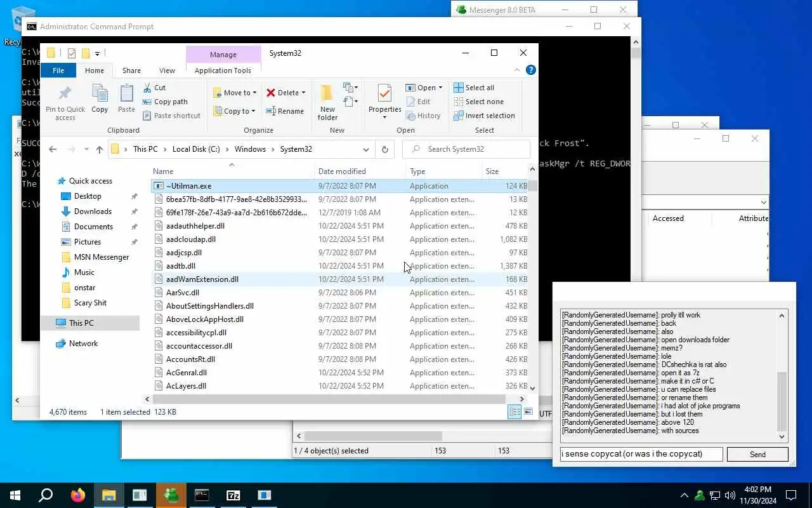The height and width of the screenshot is (508, 812).
Task: Click Explorer horizontal scrollbar thumb
Action: pyautogui.click(x=329, y=399)
